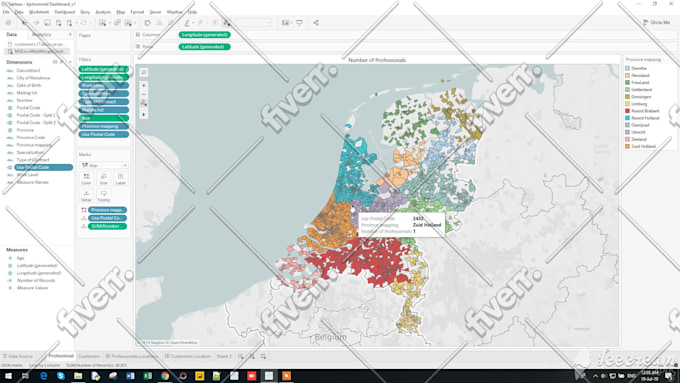Open the Professionals Location dashboard tab
The image size is (680, 383).
click(x=132, y=356)
